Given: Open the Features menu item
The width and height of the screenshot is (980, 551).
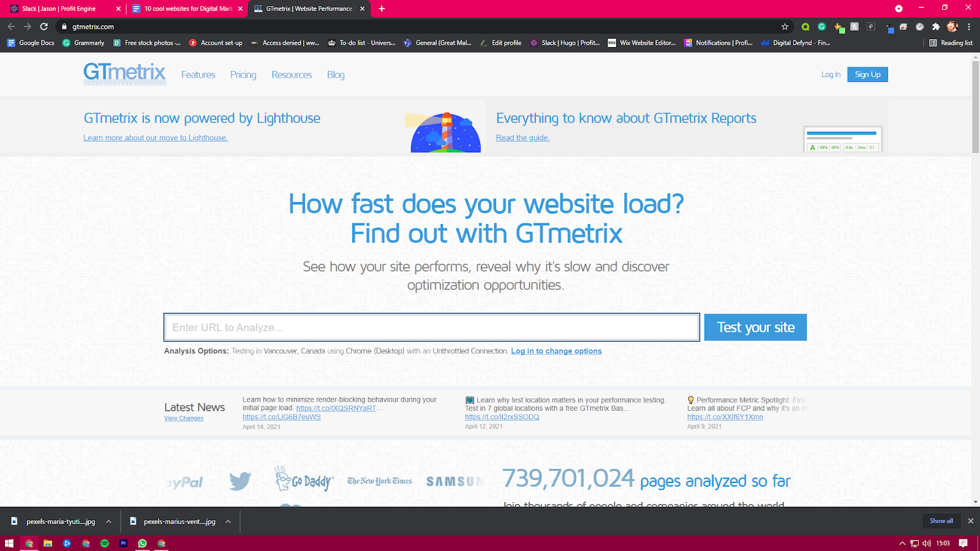Looking at the screenshot, I should tap(198, 75).
